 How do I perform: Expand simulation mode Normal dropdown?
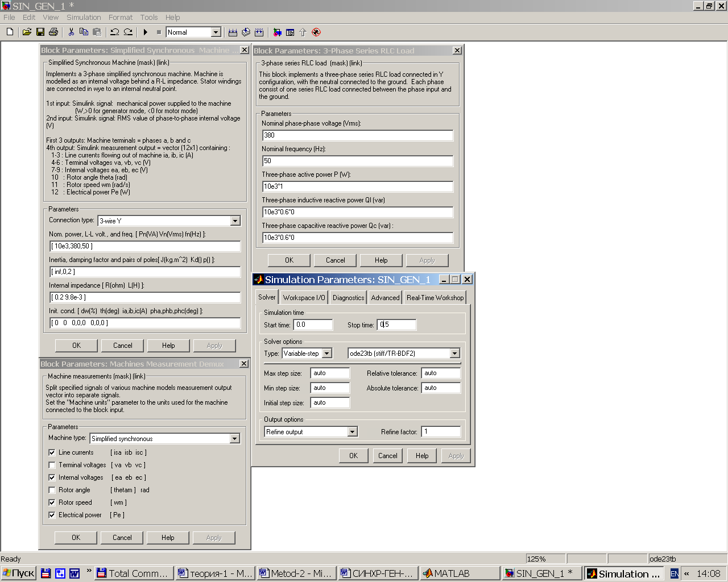point(216,32)
